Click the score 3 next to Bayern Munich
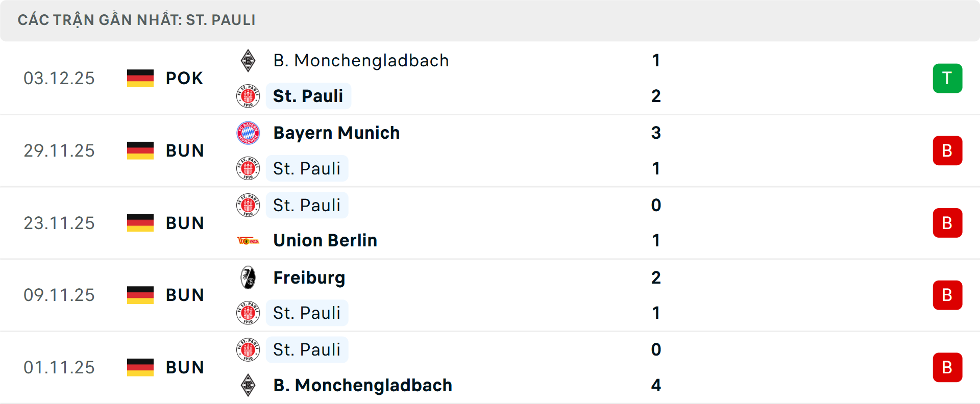This screenshot has height=404, width=980. [x=657, y=133]
